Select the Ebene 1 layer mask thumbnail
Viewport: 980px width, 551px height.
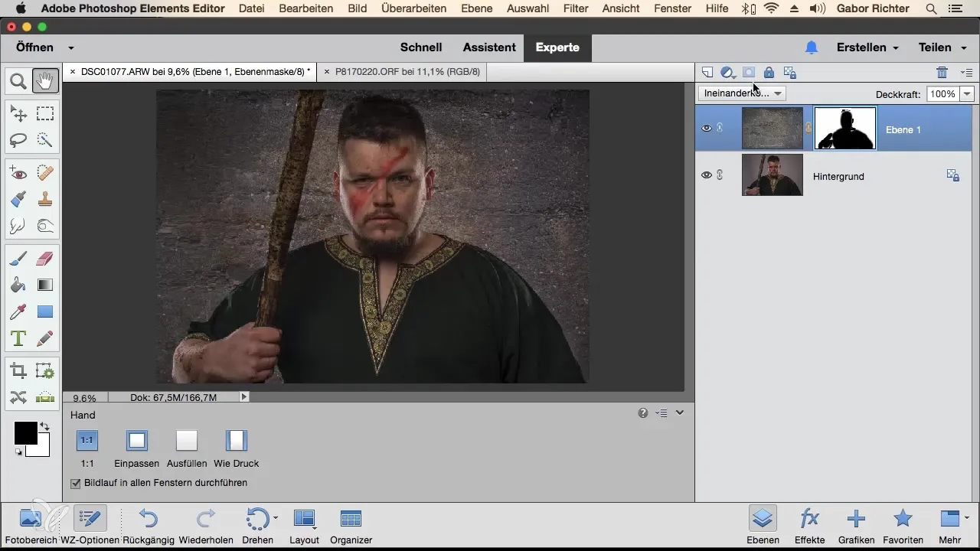coord(845,129)
